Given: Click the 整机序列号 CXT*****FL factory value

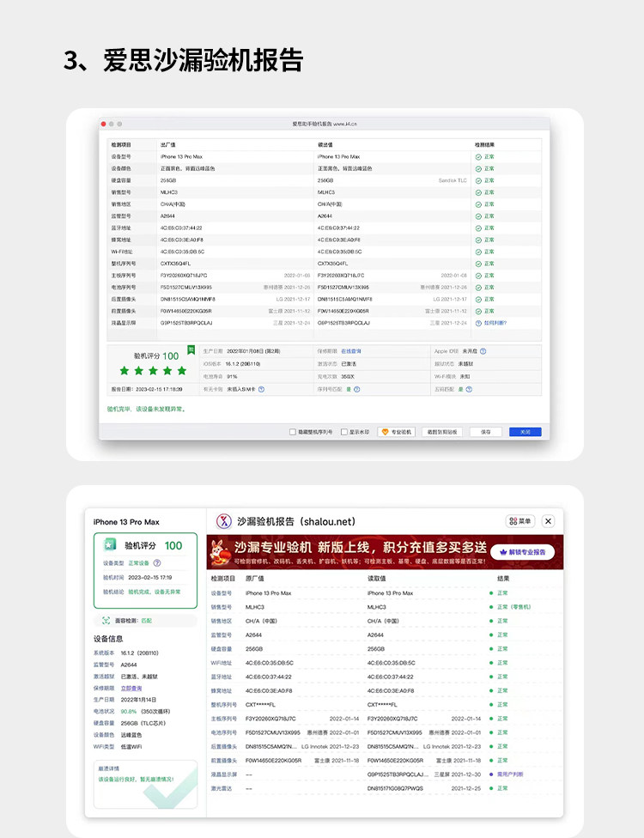Looking at the screenshot, I should (x=260, y=704).
